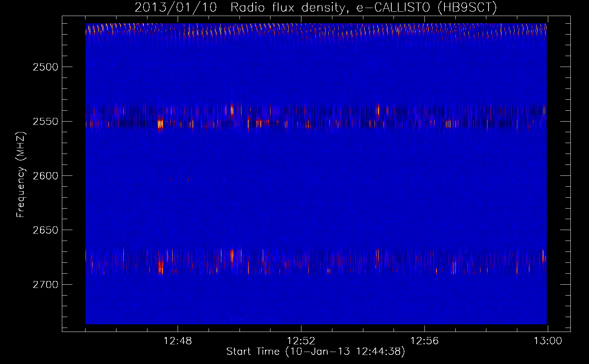This screenshot has width=589, height=364.
Task: Click the 'Frequency (MHZ)' axis label
Action: pos(21,175)
